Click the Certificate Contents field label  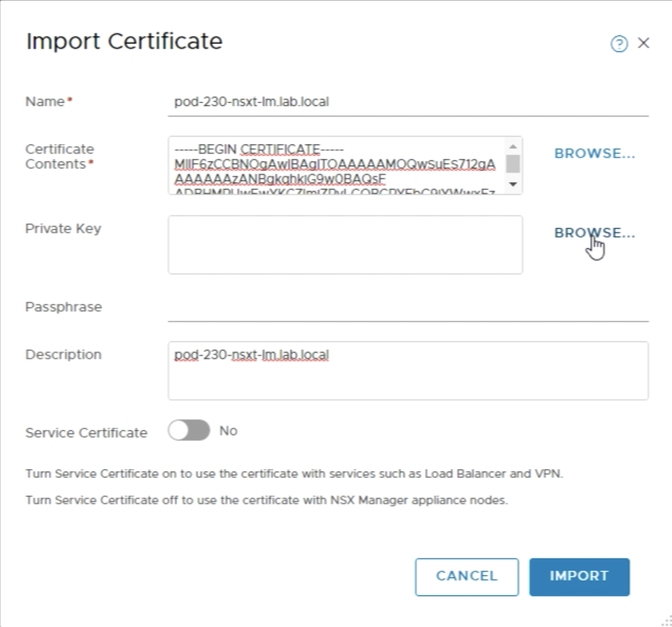click(59, 156)
